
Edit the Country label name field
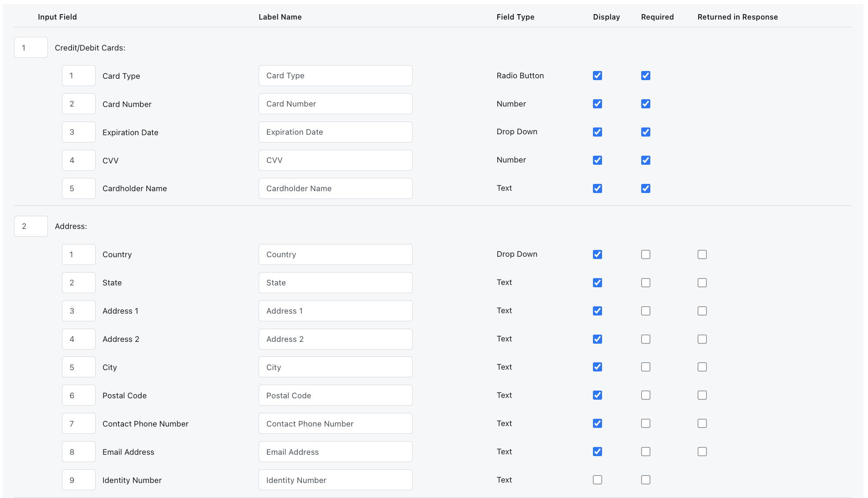[x=336, y=254]
